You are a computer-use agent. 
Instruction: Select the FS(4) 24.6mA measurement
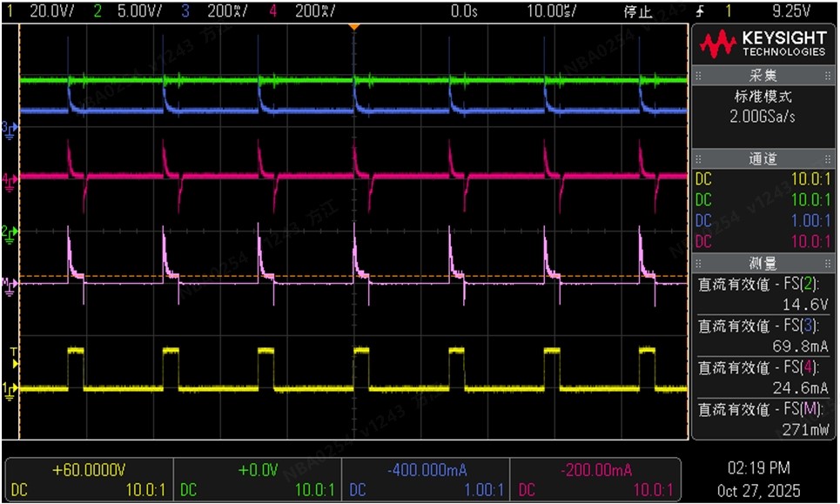pyautogui.click(x=763, y=378)
